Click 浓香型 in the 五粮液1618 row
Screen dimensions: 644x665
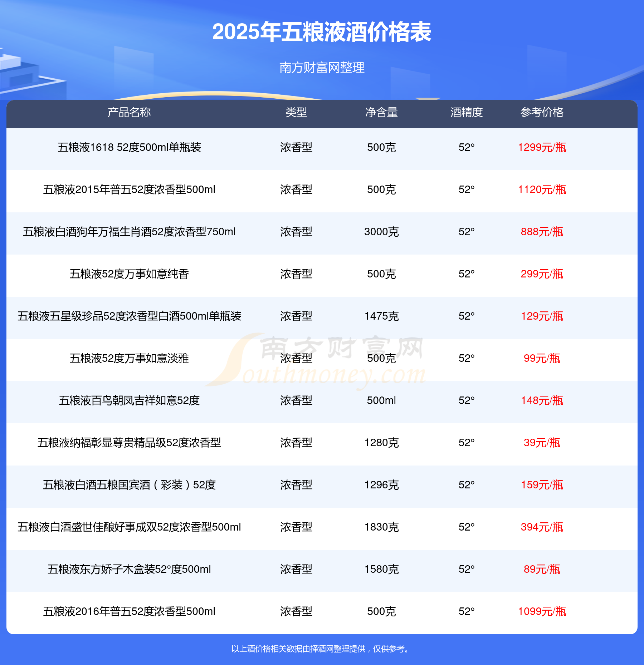(296, 147)
